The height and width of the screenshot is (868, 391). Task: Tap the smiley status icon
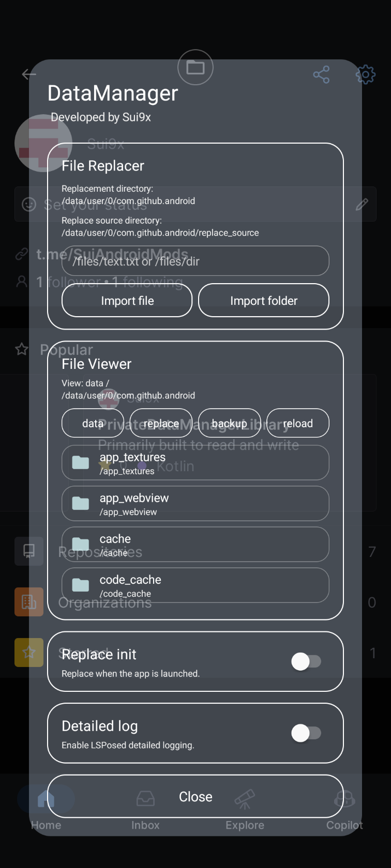pos(29,204)
